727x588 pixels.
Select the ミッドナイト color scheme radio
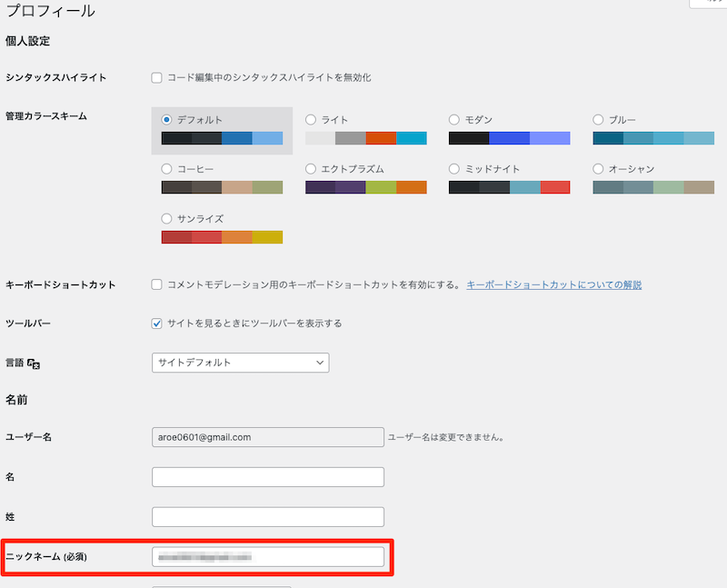[454, 169]
